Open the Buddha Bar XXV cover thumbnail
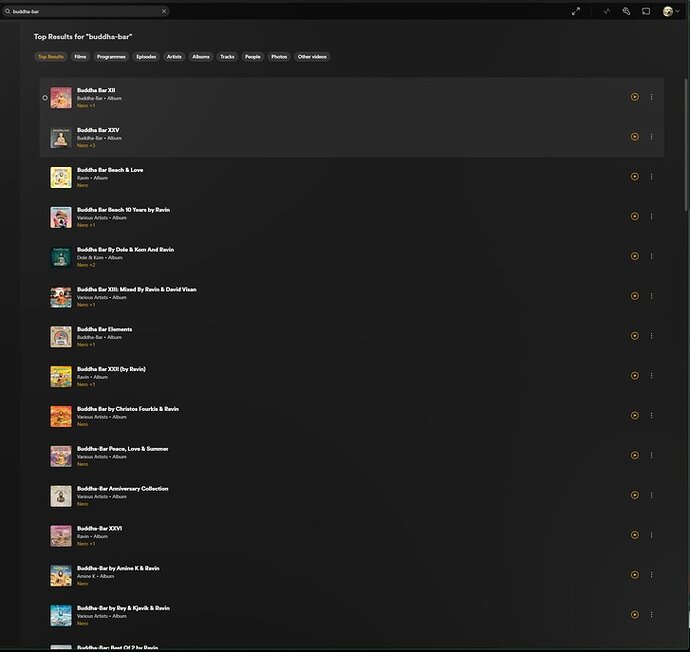 pyautogui.click(x=61, y=138)
